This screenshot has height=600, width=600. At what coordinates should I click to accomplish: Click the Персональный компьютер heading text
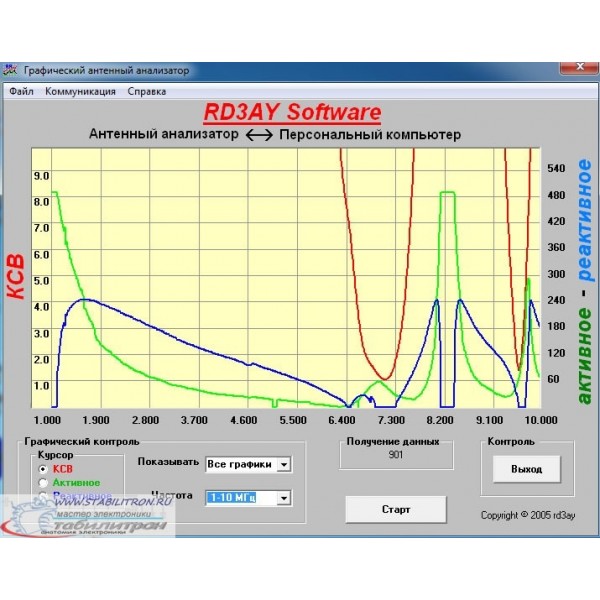tap(370, 135)
